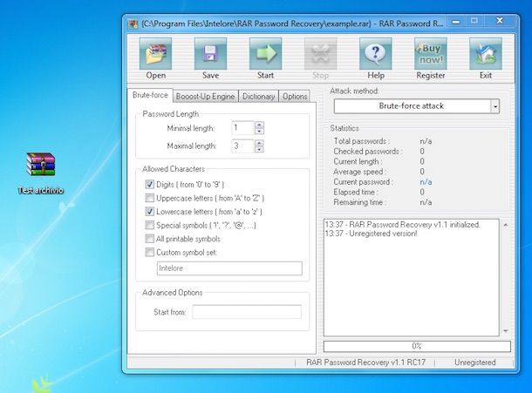This screenshot has height=393, width=532.
Task: Toggle Lowercase letters checkbox
Action: click(x=149, y=211)
